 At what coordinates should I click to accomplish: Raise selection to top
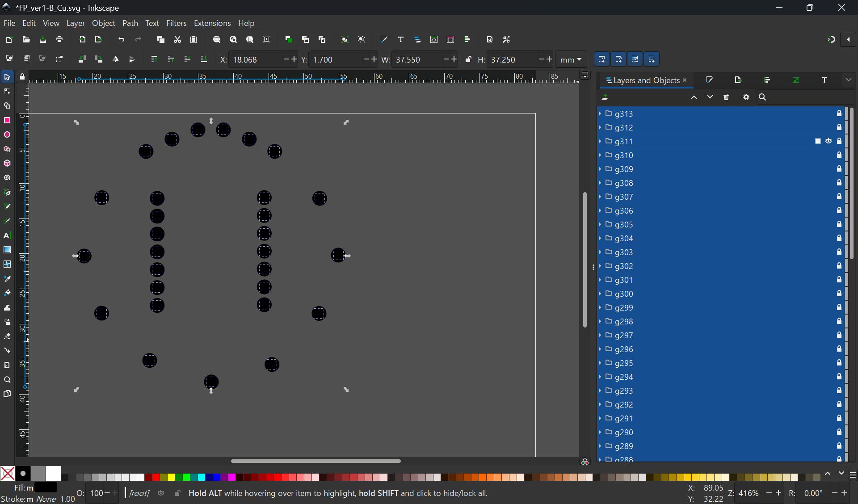(154, 59)
